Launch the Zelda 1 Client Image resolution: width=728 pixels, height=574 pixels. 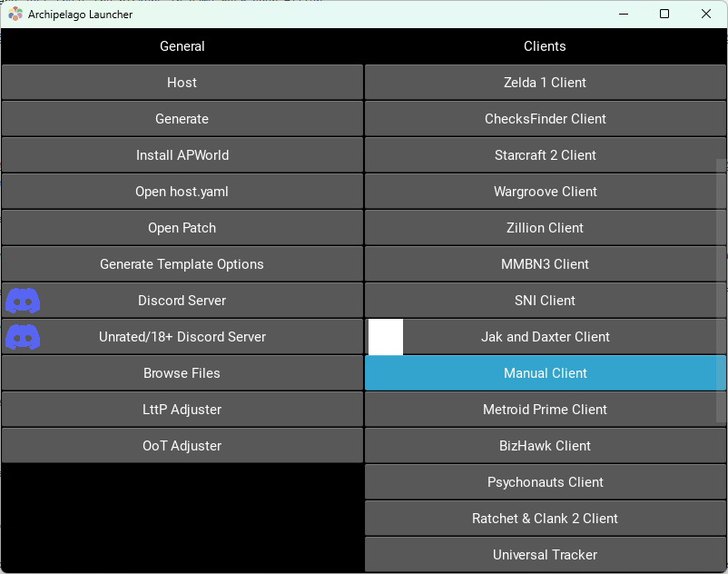[x=545, y=82]
